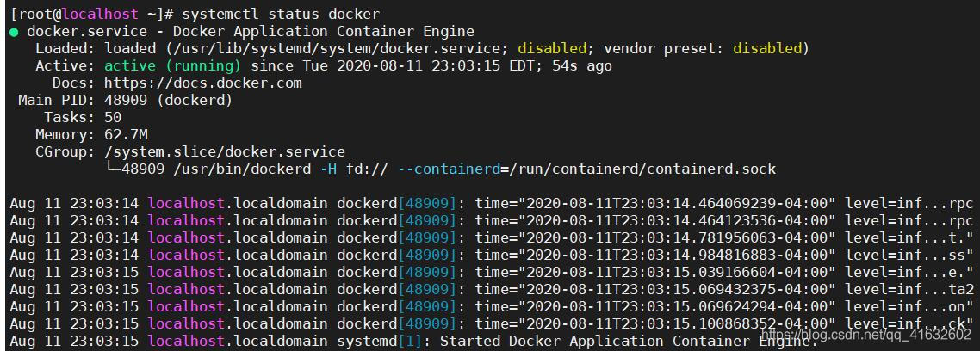
Task: Click 'level=inf...on"' truncated log ending
Action: [x=909, y=306]
